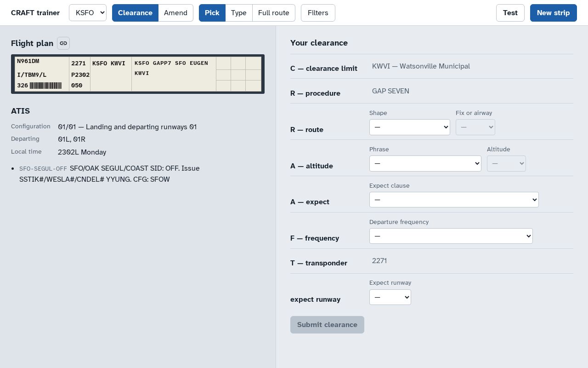Click callsign N961DM on the strip

[28, 61]
